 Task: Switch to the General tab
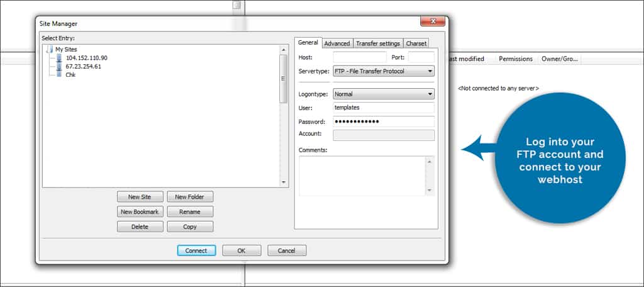[308, 43]
